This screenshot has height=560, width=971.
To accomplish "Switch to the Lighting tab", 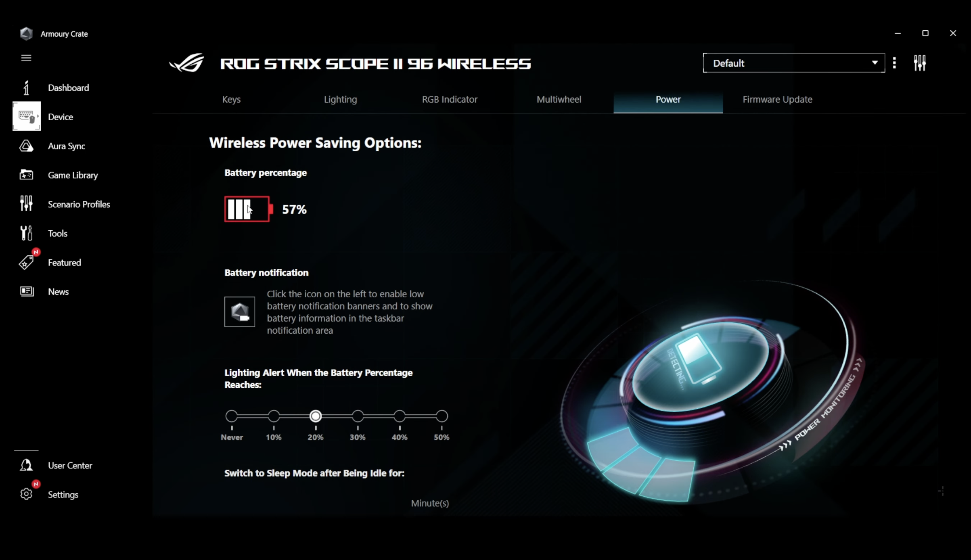I will click(x=340, y=99).
